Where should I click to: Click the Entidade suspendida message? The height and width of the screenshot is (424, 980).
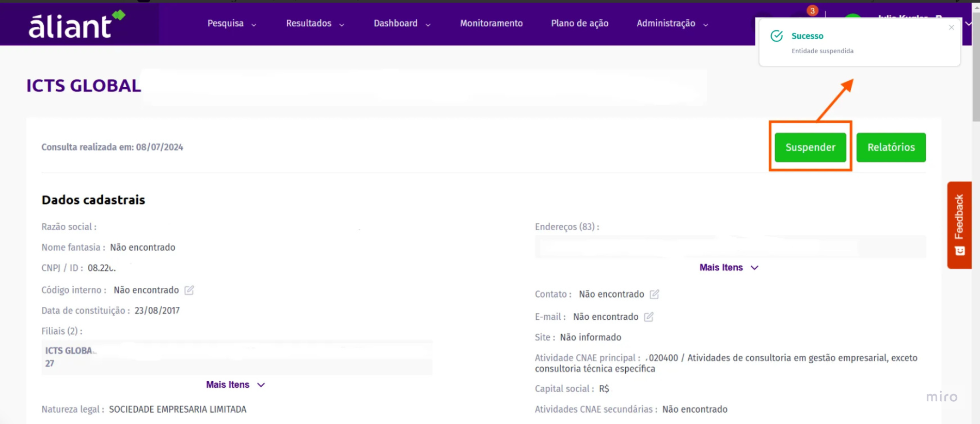(823, 51)
